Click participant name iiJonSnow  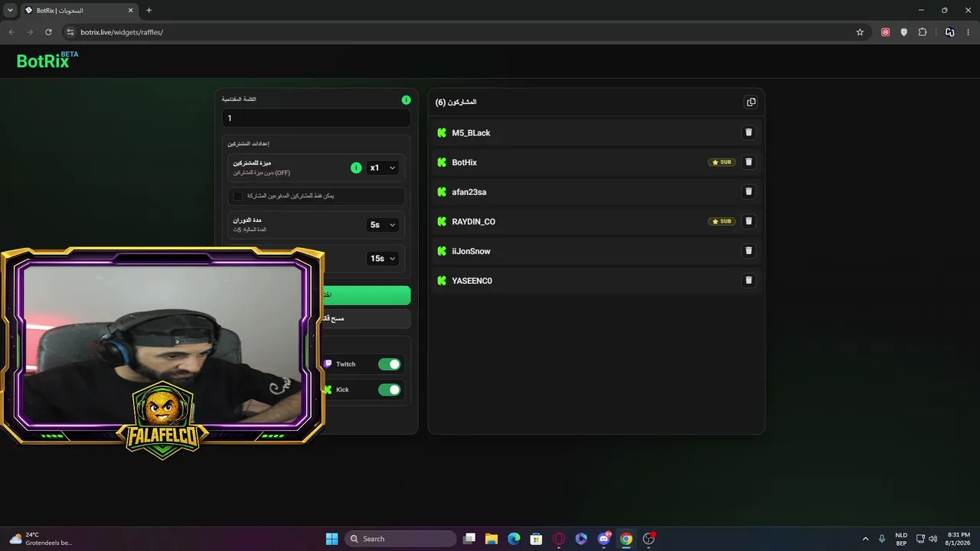[472, 251]
